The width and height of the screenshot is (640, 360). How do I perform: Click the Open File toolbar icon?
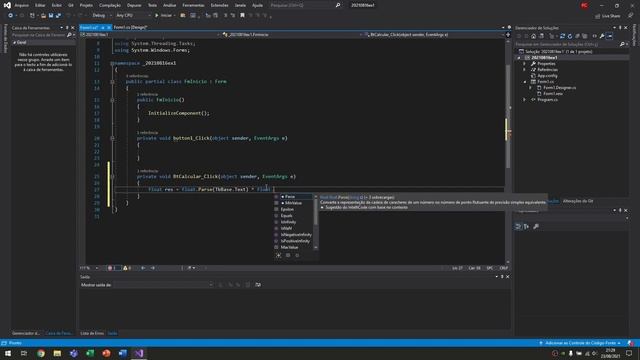pyautogui.click(x=43, y=16)
